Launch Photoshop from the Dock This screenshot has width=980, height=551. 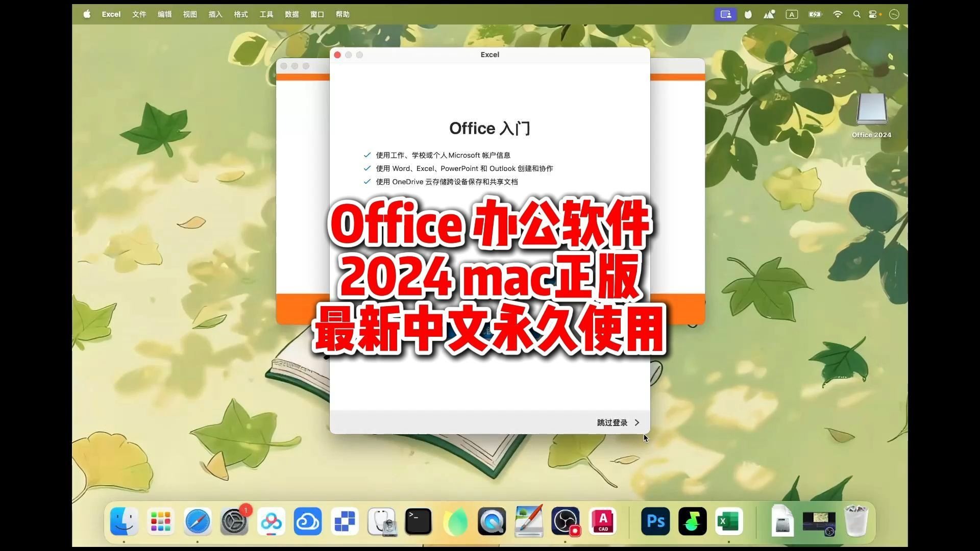click(655, 521)
